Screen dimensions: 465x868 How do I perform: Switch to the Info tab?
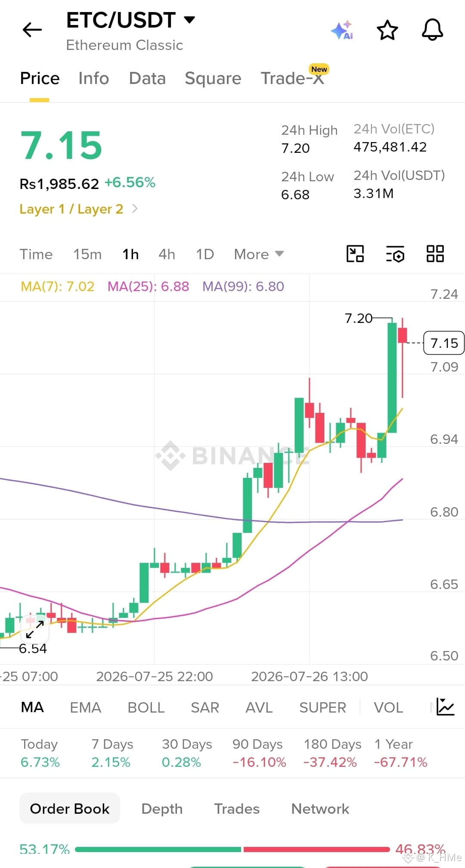click(93, 78)
